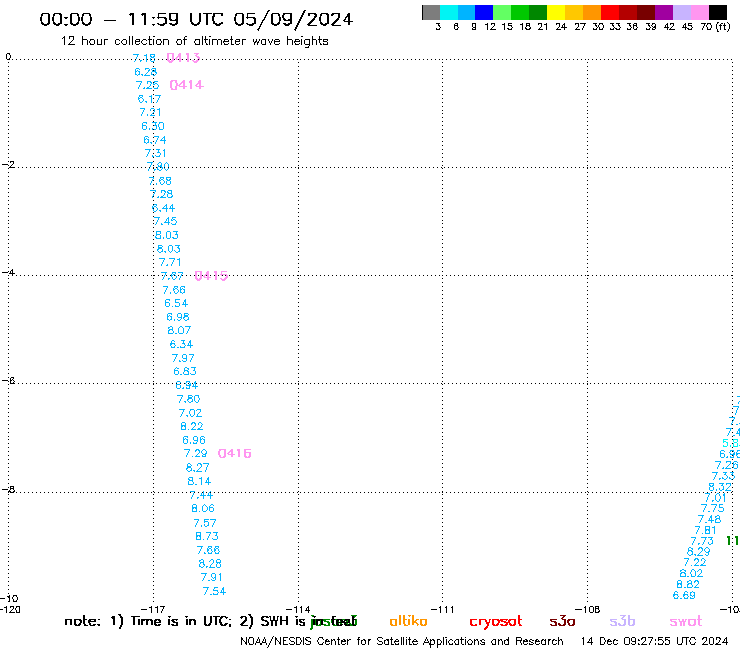Click the longitude axis label -114
The width and height of the screenshot is (740, 650).
click(x=298, y=609)
